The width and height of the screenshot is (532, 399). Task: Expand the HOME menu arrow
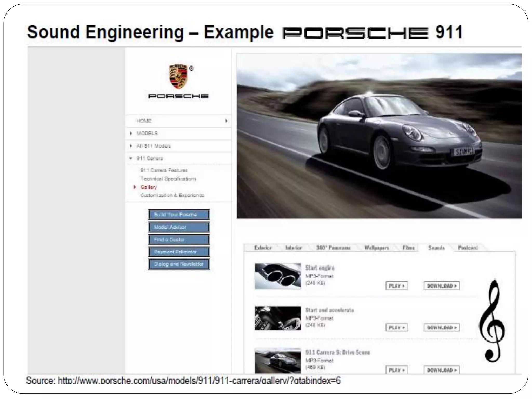pyautogui.click(x=226, y=121)
